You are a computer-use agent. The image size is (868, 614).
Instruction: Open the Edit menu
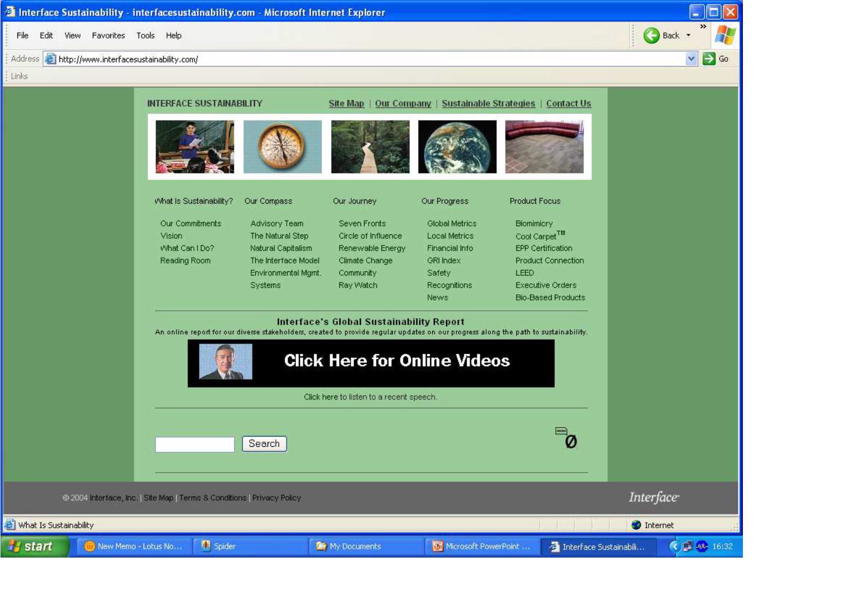[46, 35]
